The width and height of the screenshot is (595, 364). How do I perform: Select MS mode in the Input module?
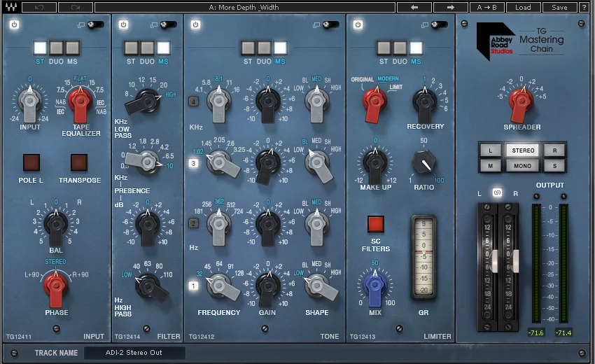point(72,48)
